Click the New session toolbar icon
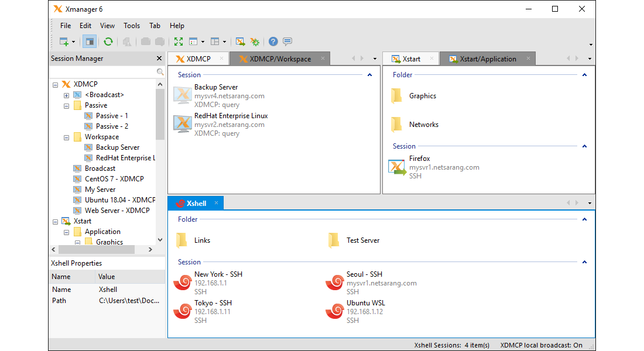The height and width of the screenshot is (351, 644). [x=64, y=42]
